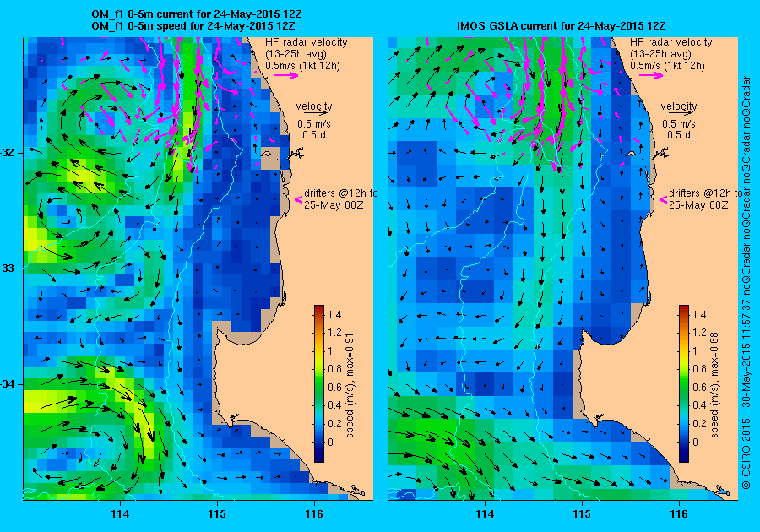Screen dimensions: 760x532
Task: Click the magenta drifters marker in the IMOS GSLA panel
Action: tap(663, 199)
